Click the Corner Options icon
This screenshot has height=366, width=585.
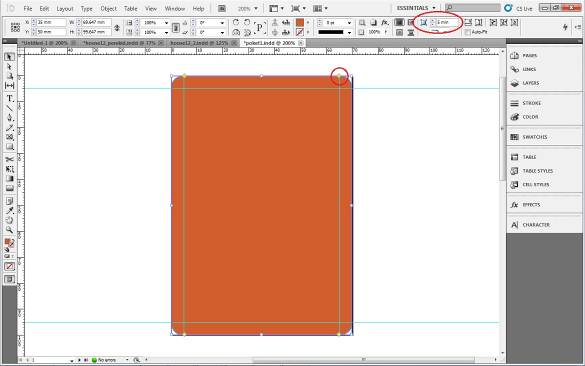pyautogui.click(x=423, y=22)
